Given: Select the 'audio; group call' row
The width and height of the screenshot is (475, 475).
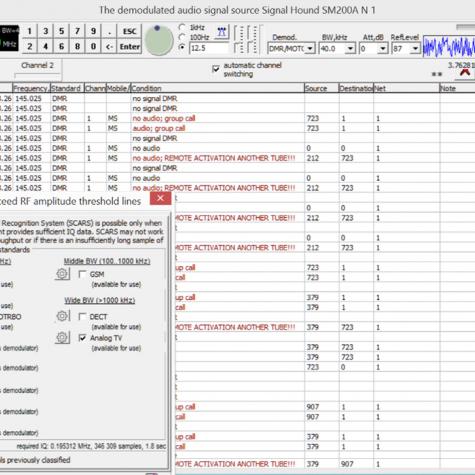Looking at the screenshot, I should click(237, 128).
